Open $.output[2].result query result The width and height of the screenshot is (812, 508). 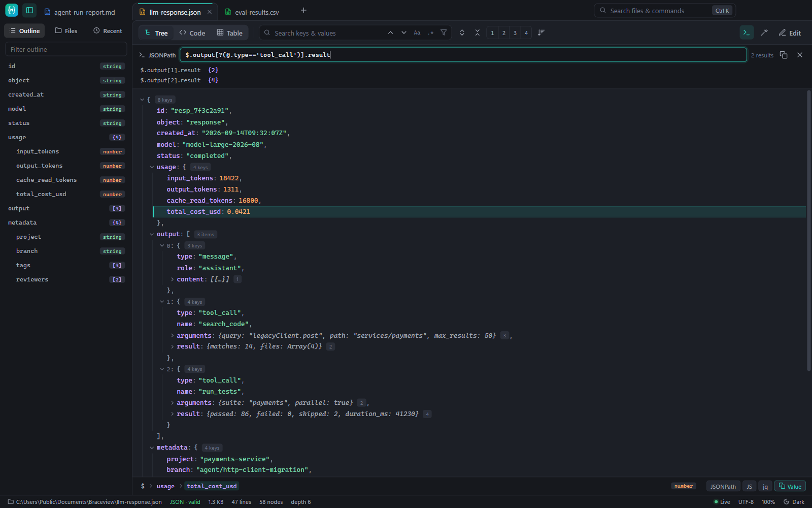click(x=179, y=80)
